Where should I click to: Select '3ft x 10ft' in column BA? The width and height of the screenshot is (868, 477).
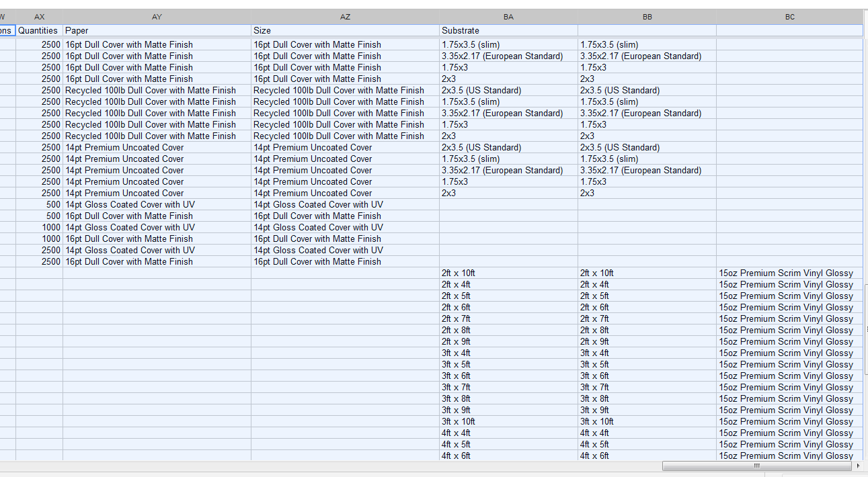(x=508, y=421)
